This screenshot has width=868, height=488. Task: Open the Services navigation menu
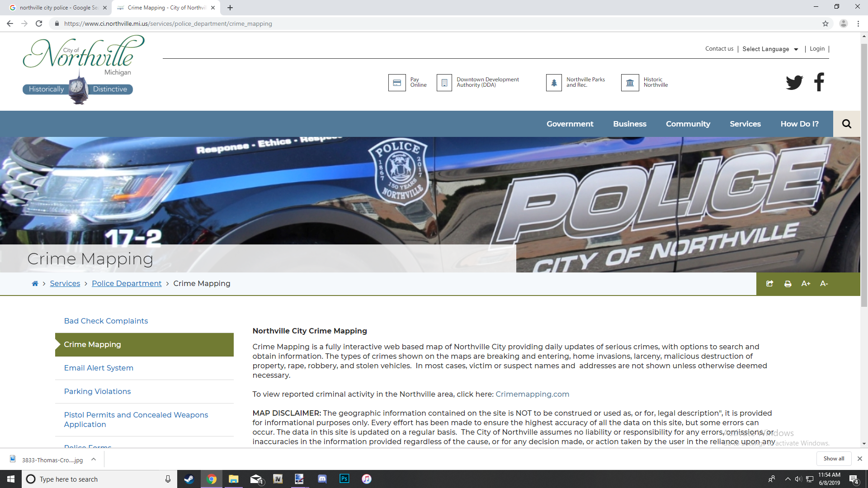[745, 124]
